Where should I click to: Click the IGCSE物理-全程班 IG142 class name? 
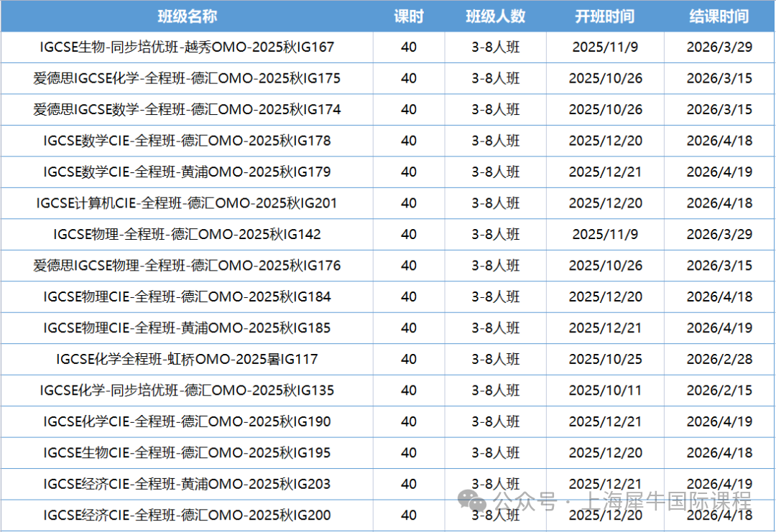click(187, 235)
